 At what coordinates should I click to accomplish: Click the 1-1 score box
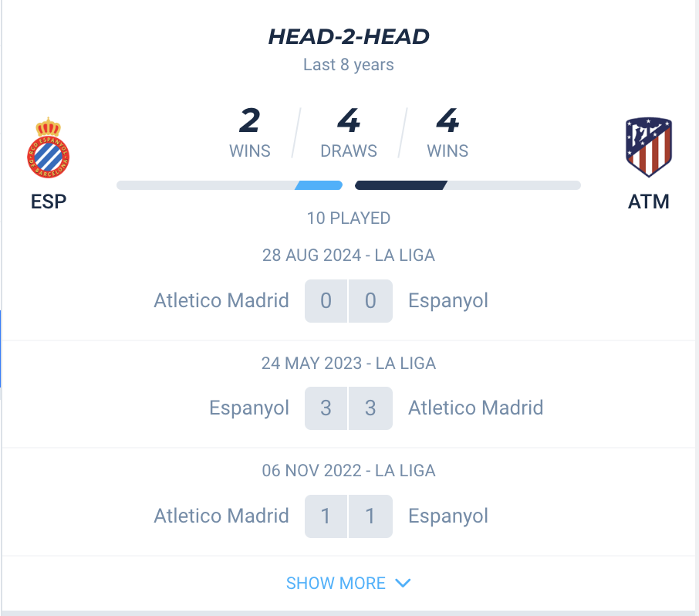pos(349,516)
